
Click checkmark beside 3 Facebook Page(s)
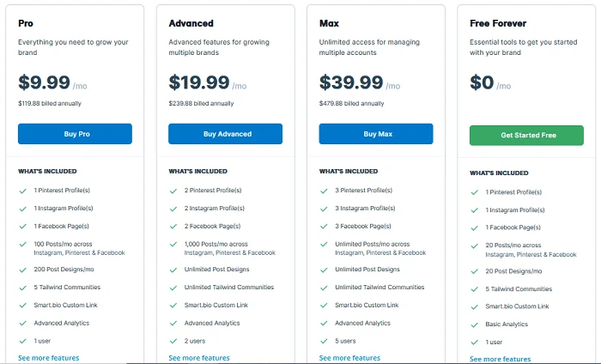pos(325,227)
